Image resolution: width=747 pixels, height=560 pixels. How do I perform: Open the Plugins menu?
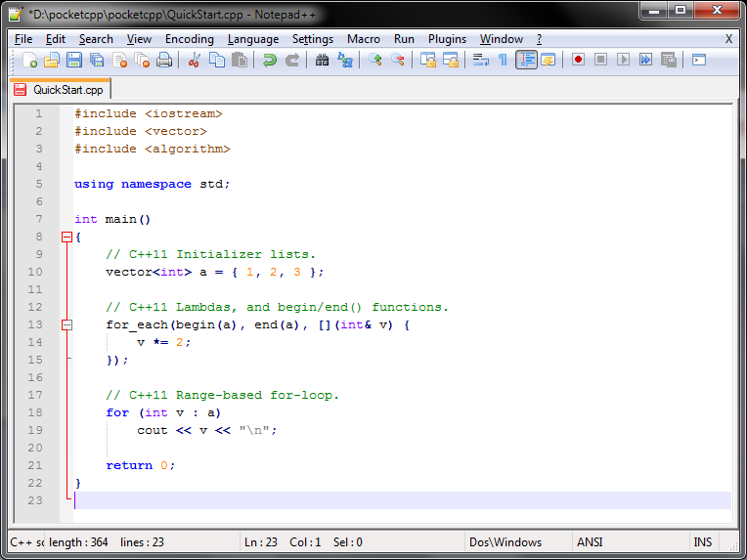click(447, 39)
